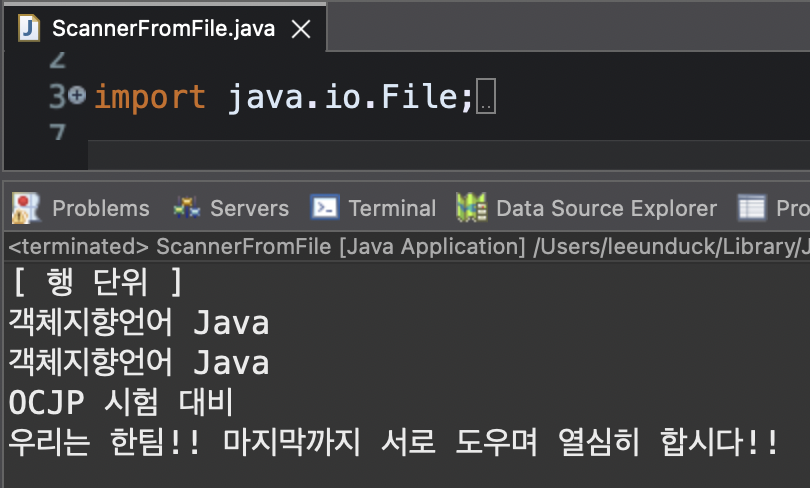Image resolution: width=810 pixels, height=488 pixels.
Task: Click the Java file icon on editor tab
Action: [29, 28]
